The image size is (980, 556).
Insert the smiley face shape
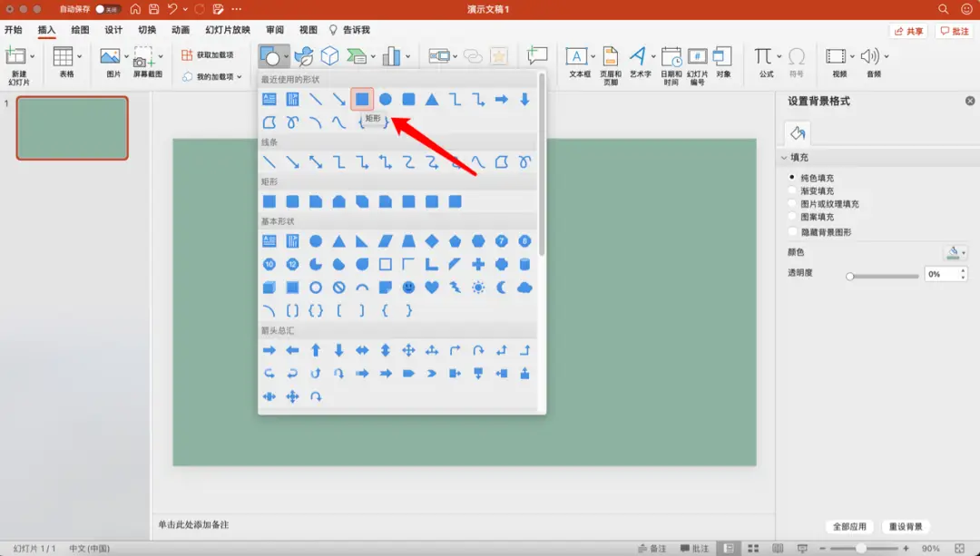point(408,288)
